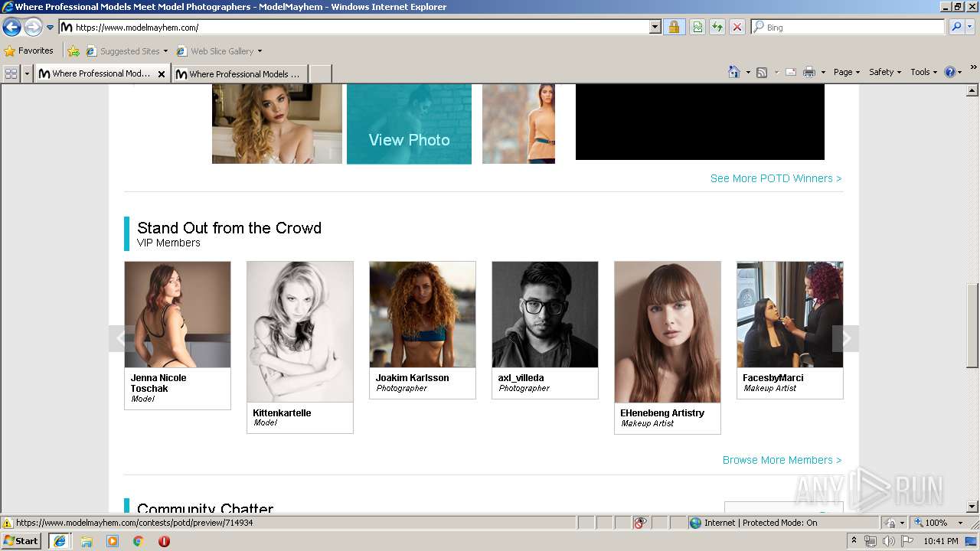Click the RSS feeds icon
The height and width of the screenshot is (551, 980).
point(762,72)
